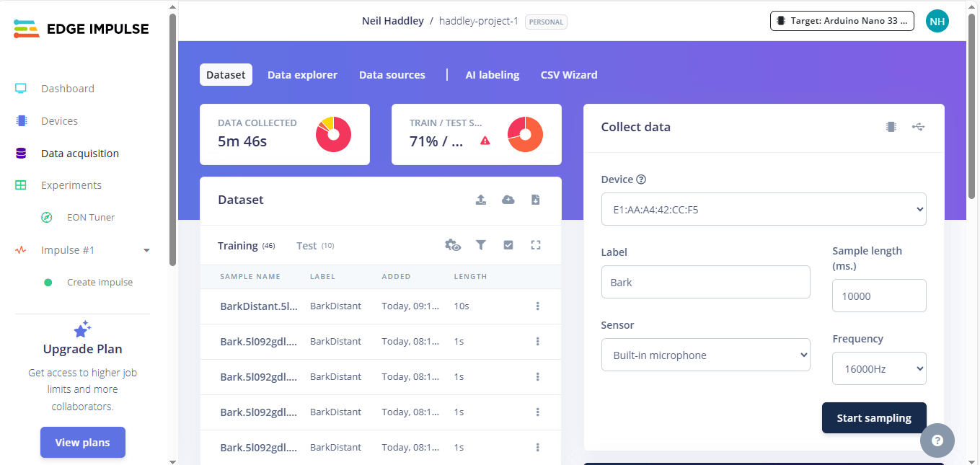Open the Device dropdown E1:AA:A4:42:CC:F5
980x465 pixels.
764,210
